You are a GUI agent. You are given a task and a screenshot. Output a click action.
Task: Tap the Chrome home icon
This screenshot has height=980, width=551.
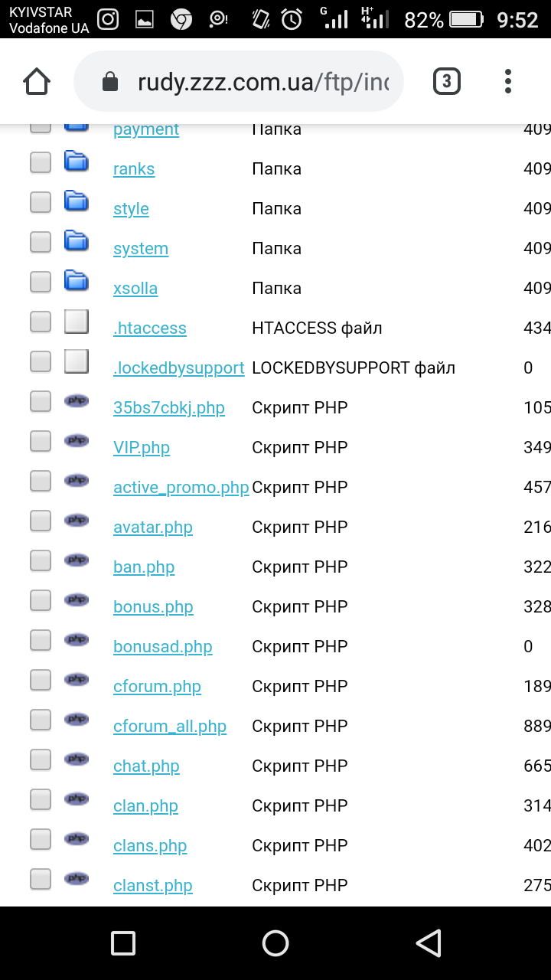point(37,81)
